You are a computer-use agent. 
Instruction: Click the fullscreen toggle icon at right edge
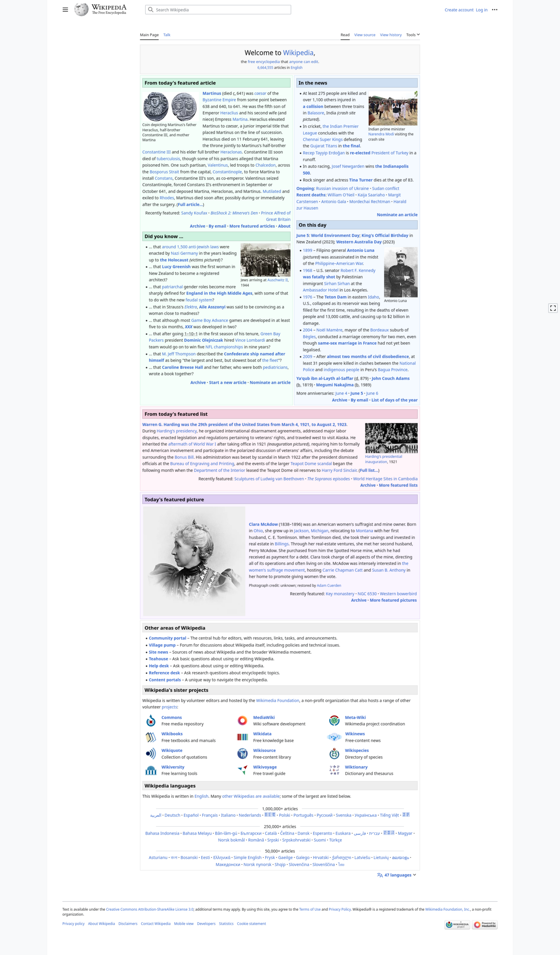pos(553,308)
